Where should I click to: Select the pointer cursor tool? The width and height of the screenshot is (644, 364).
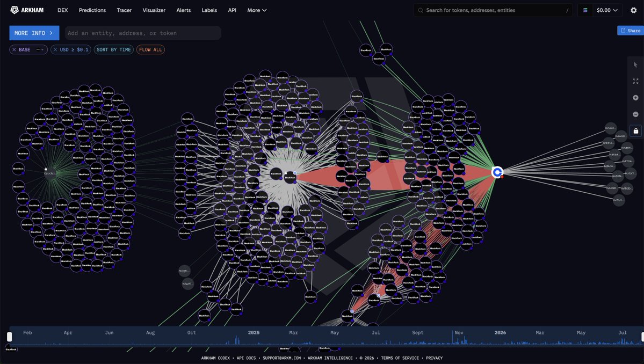pyautogui.click(x=635, y=65)
